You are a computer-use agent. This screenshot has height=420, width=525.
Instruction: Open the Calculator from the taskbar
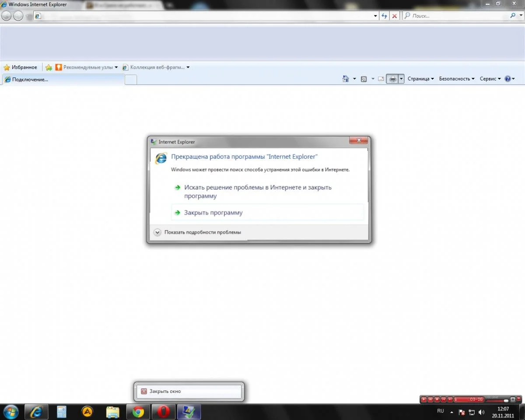62,412
